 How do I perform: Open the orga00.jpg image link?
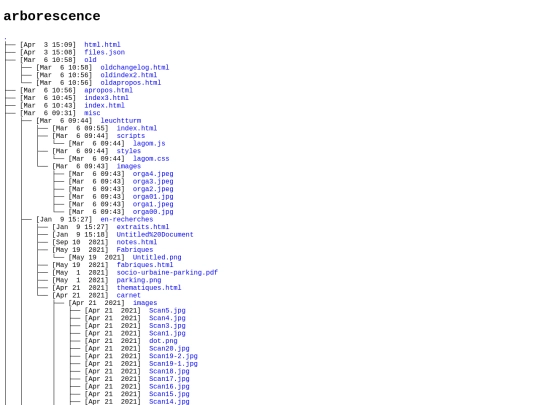pyautogui.click(x=153, y=212)
